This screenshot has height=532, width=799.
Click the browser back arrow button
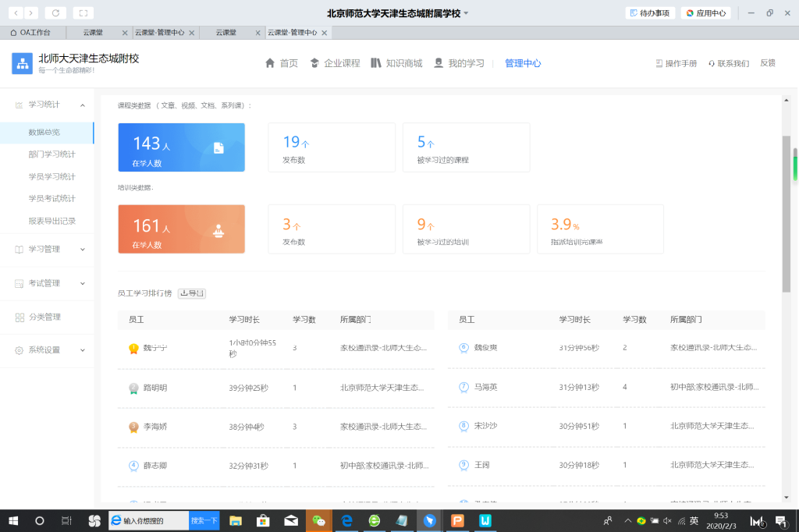click(16, 12)
